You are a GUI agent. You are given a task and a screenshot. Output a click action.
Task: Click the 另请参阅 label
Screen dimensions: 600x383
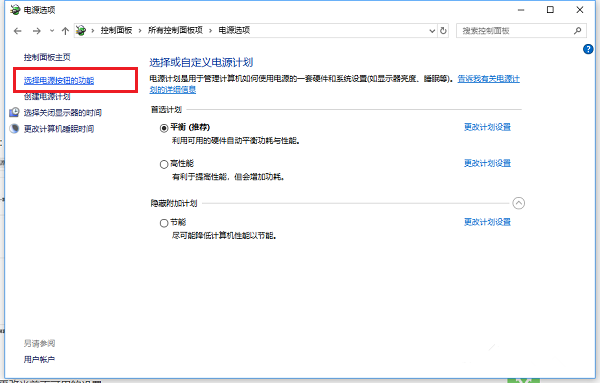[x=39, y=344]
